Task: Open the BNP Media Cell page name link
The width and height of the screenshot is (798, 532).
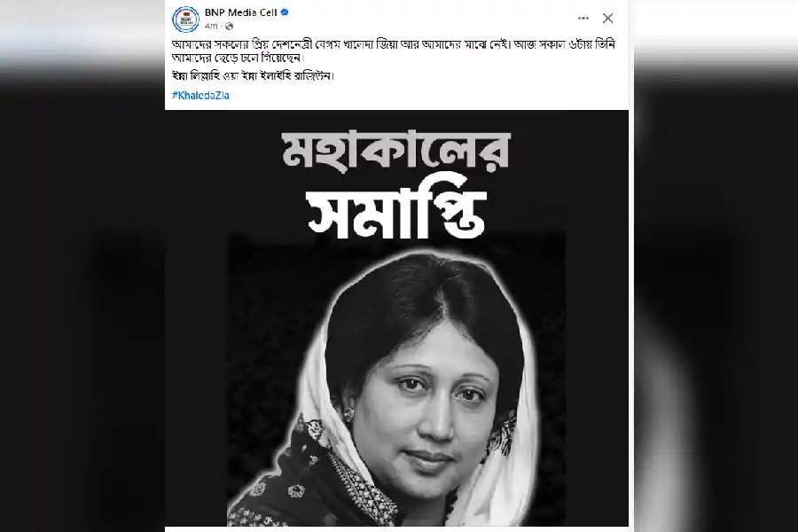Action: coord(240,12)
